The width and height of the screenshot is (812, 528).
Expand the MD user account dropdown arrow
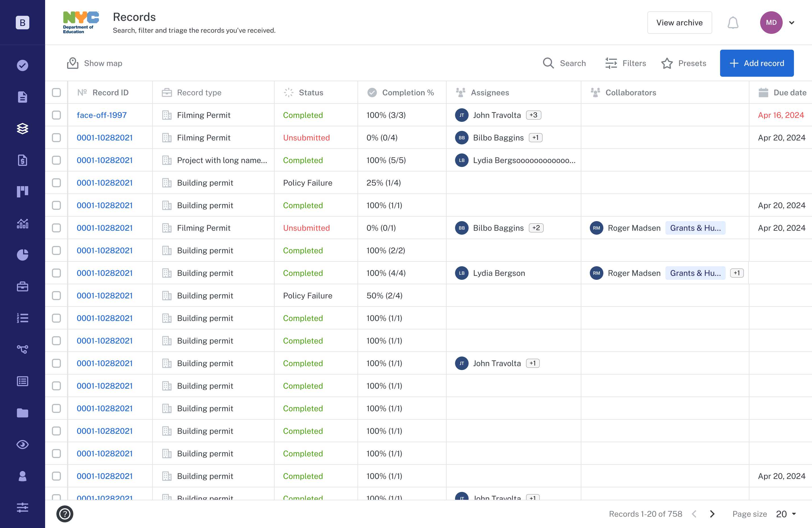click(791, 23)
